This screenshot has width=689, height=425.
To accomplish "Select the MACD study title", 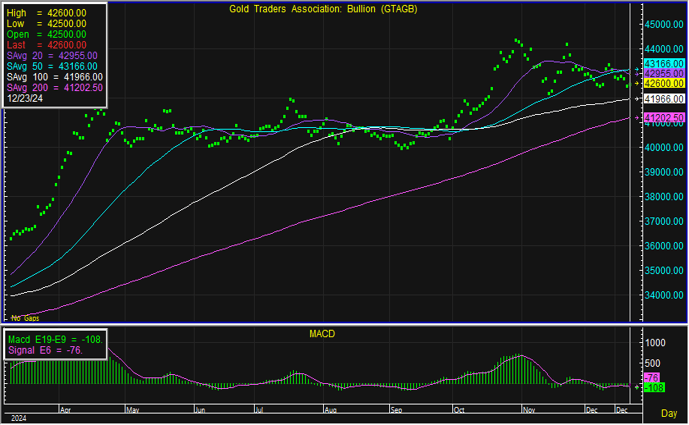I will pos(321,331).
